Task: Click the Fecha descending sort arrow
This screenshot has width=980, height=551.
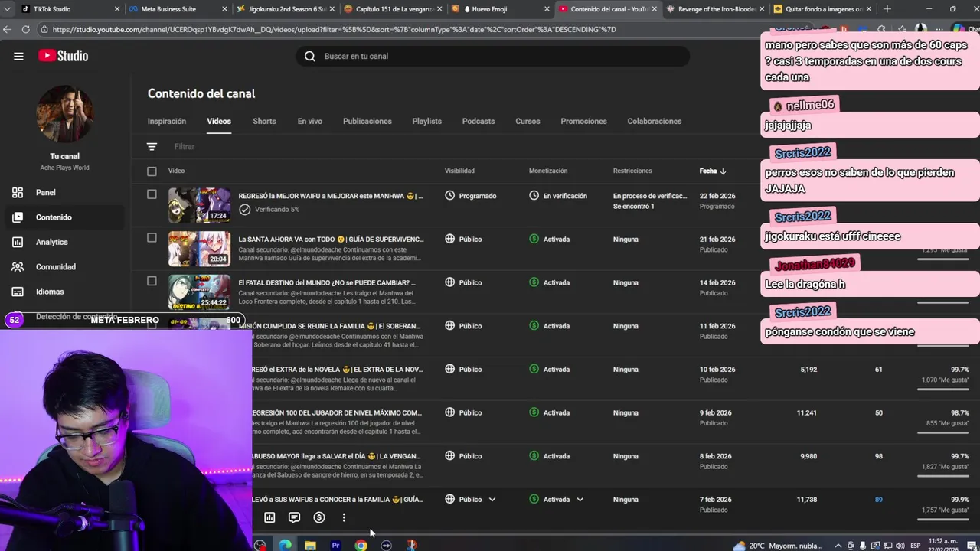Action: (x=723, y=171)
